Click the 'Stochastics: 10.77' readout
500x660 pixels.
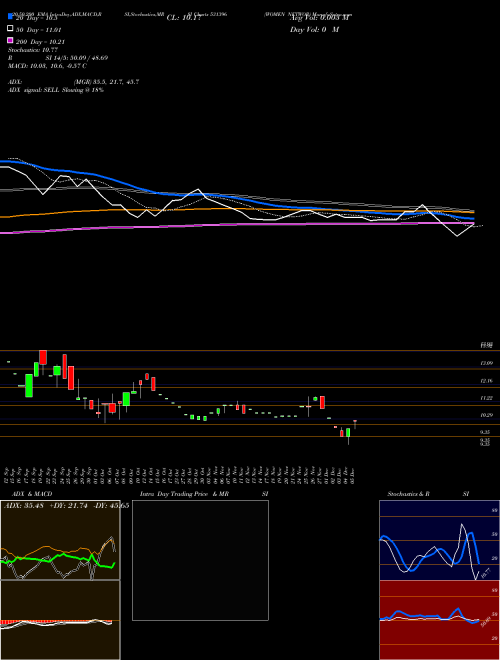click(x=33, y=50)
